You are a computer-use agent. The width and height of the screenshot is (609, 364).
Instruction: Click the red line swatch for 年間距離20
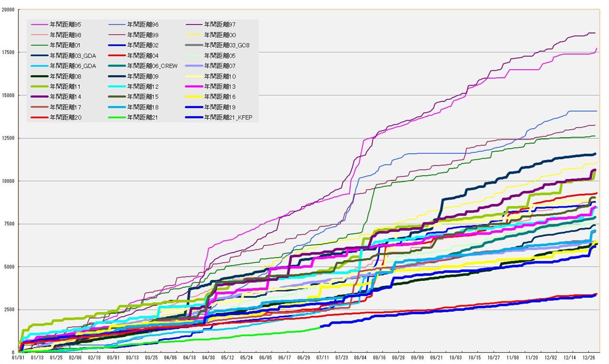point(39,117)
